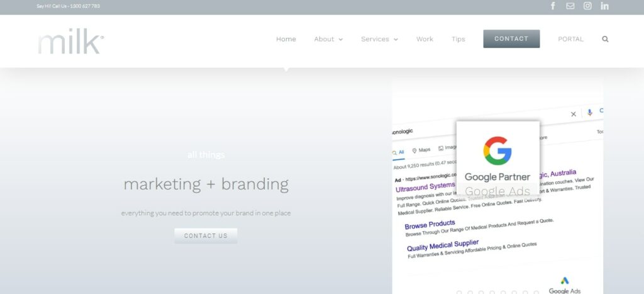Click 'Quality Medical Supplier' in slide image
644x294 pixels.
click(x=443, y=246)
